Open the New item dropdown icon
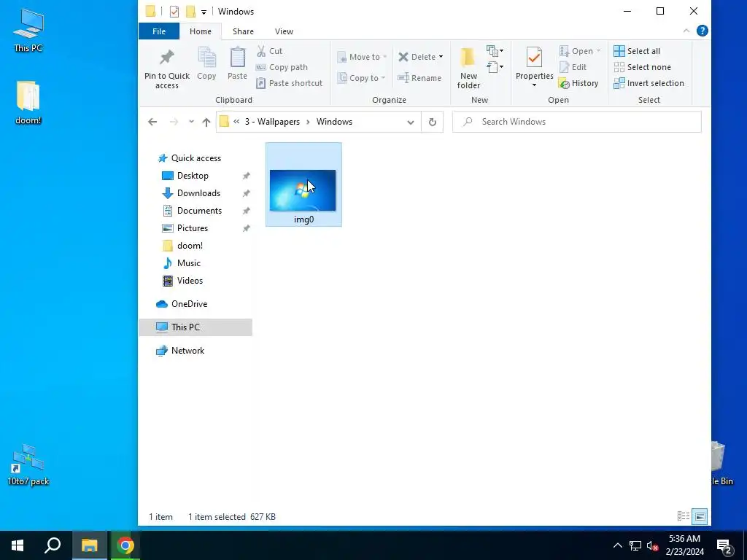747x560 pixels. pyautogui.click(x=495, y=50)
